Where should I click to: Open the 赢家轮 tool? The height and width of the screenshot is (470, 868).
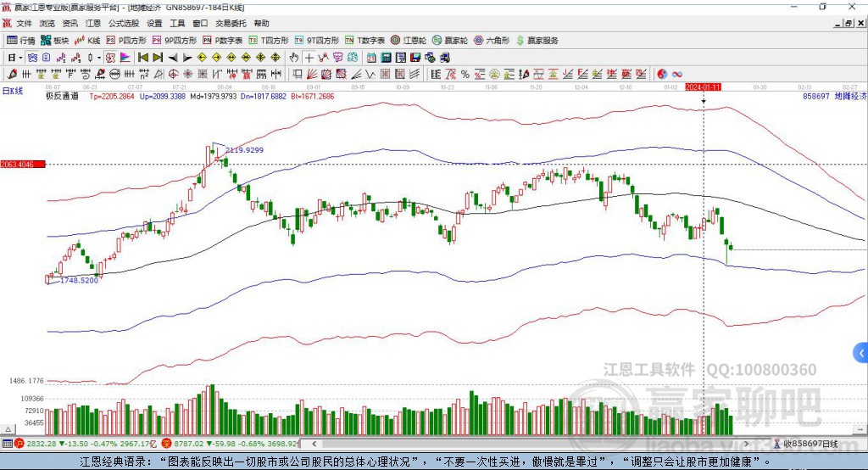(450, 41)
